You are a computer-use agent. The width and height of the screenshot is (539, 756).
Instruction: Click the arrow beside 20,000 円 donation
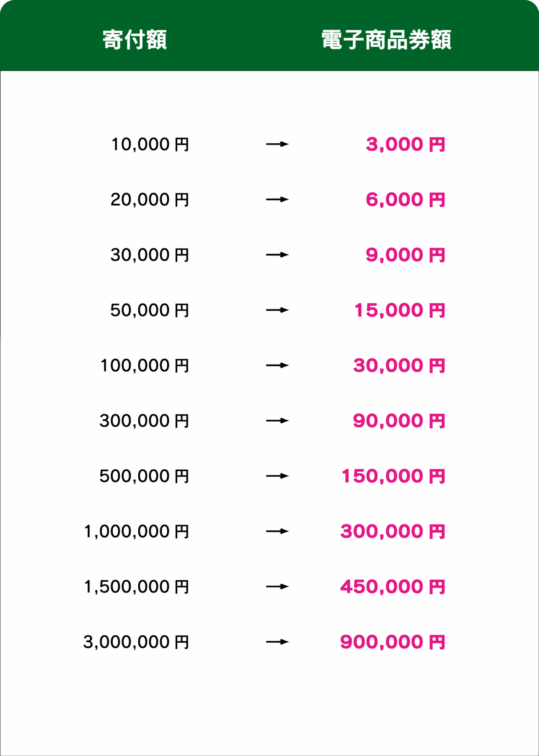tap(277, 200)
